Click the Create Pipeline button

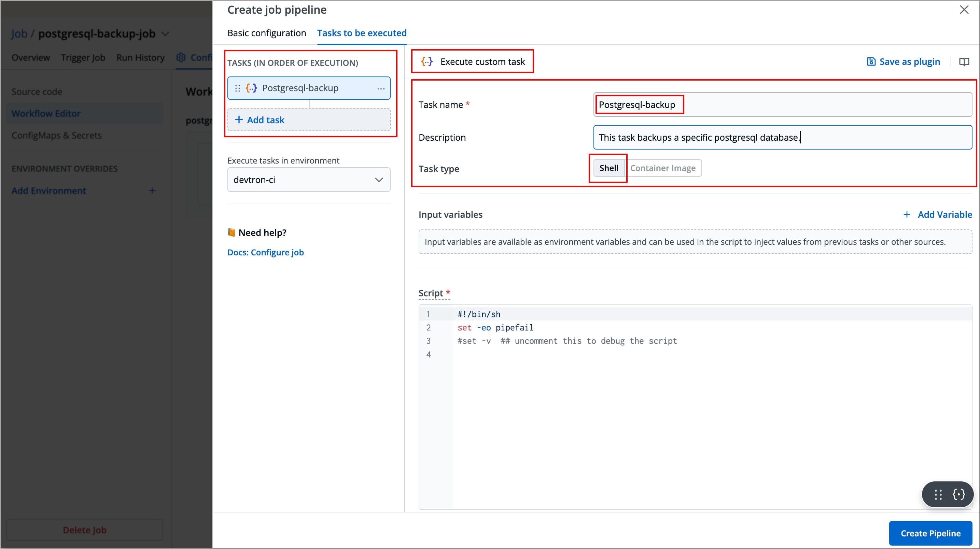tap(930, 533)
